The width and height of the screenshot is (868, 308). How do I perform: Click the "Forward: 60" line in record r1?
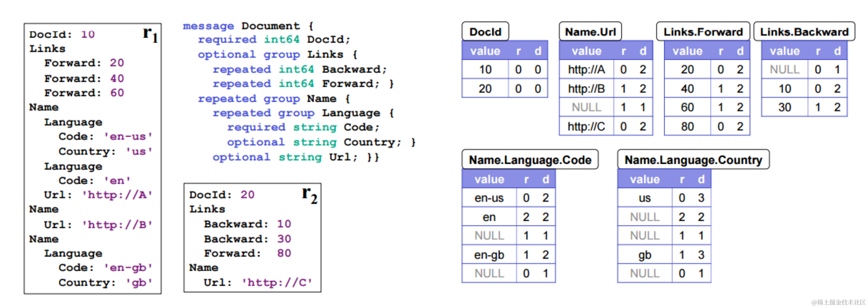click(84, 93)
